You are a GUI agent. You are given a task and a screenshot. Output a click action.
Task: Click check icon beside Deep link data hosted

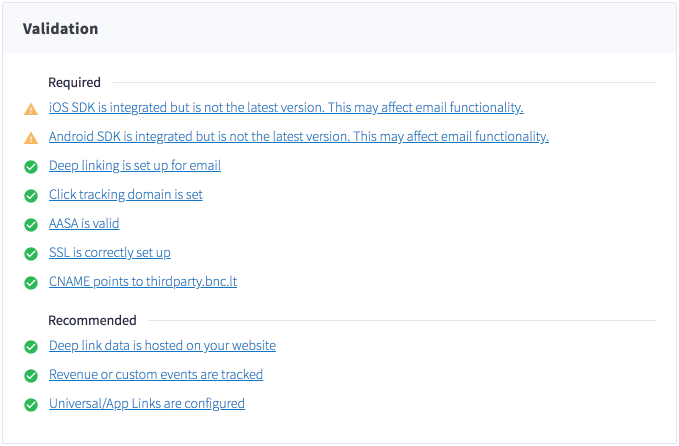pyautogui.click(x=31, y=347)
